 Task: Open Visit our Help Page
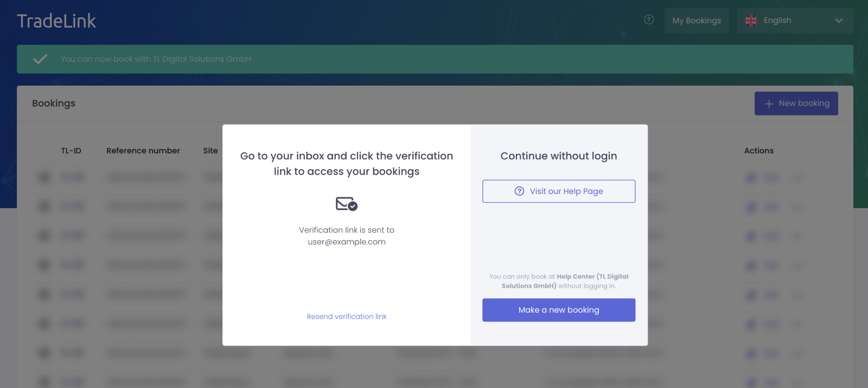[x=559, y=191]
